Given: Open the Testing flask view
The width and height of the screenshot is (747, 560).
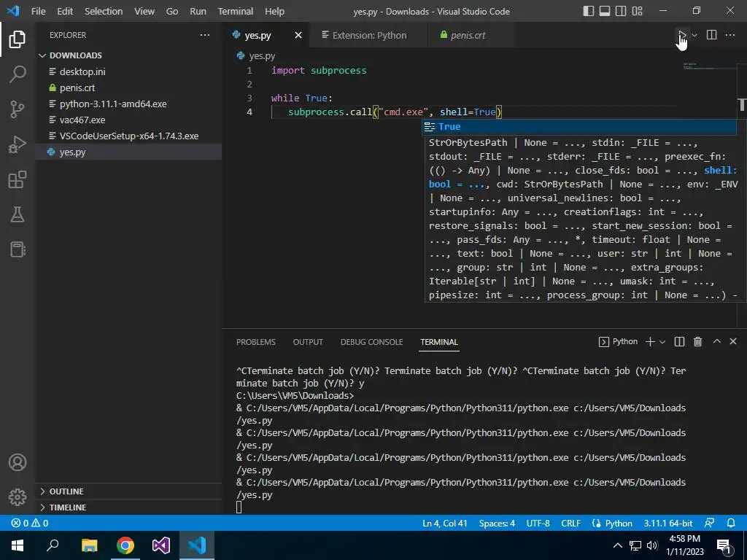Looking at the screenshot, I should coord(18,214).
